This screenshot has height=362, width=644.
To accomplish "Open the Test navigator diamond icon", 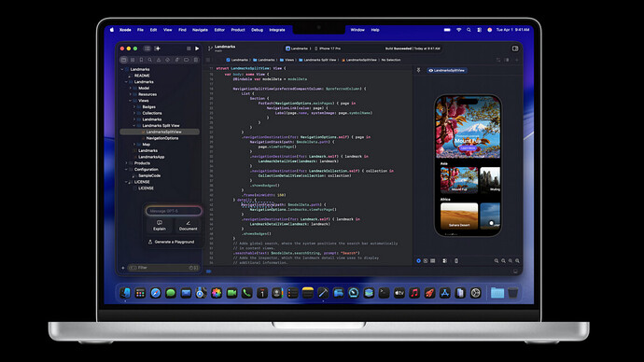I will (x=168, y=60).
